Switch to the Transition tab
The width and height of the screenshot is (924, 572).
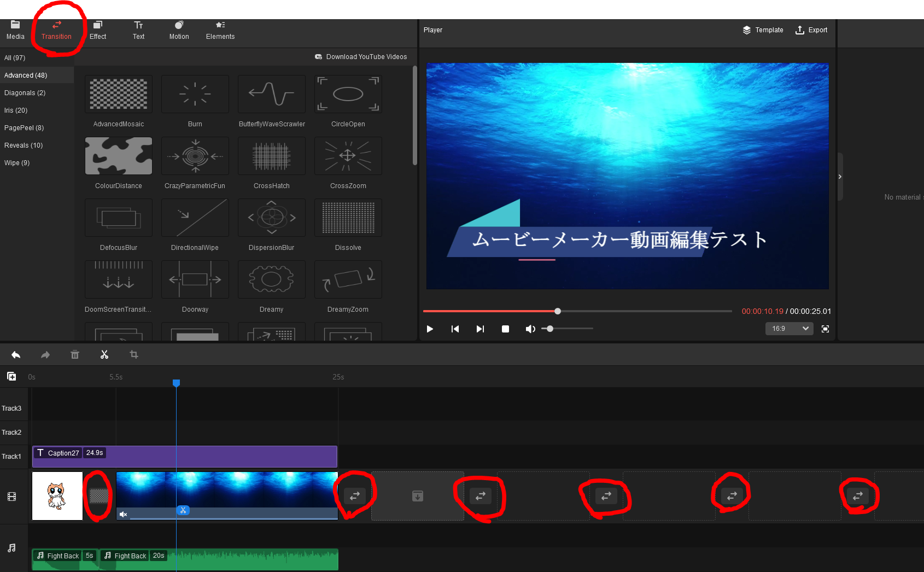pyautogui.click(x=56, y=30)
